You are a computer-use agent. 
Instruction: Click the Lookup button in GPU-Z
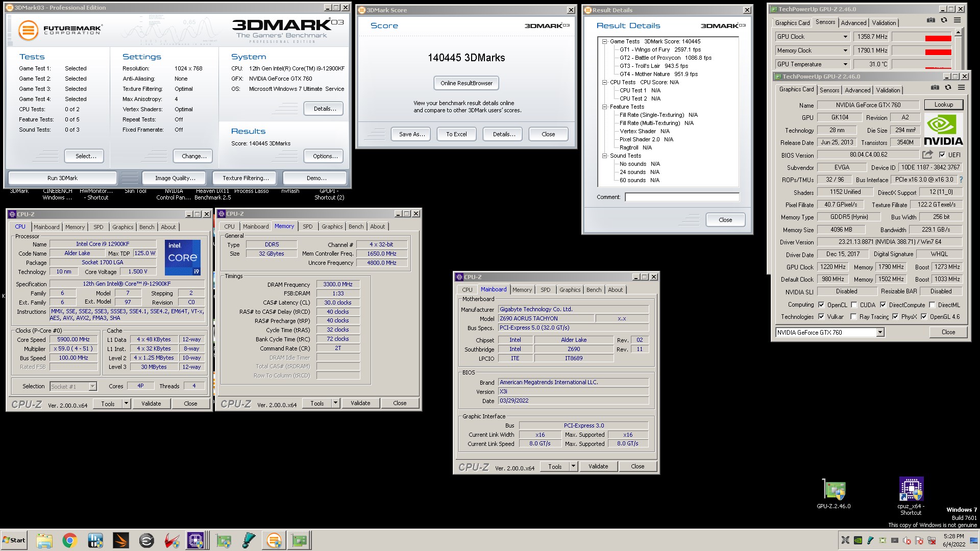point(943,105)
